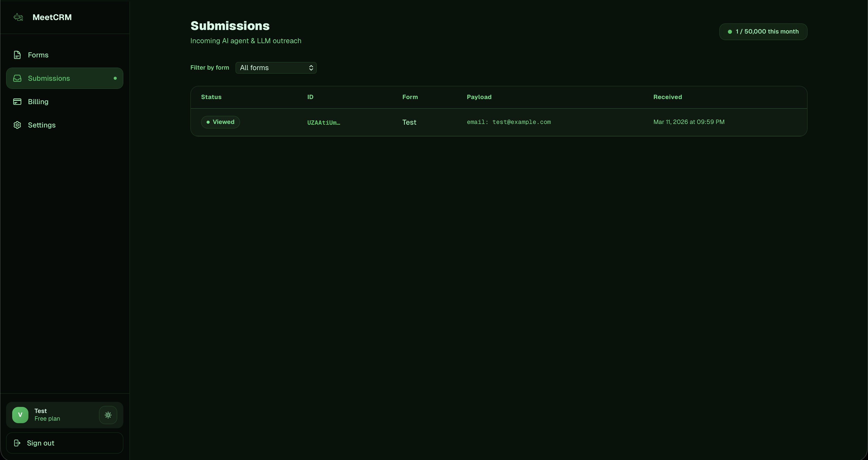
Task: Click the Submissions inbox icon
Action: 17,78
